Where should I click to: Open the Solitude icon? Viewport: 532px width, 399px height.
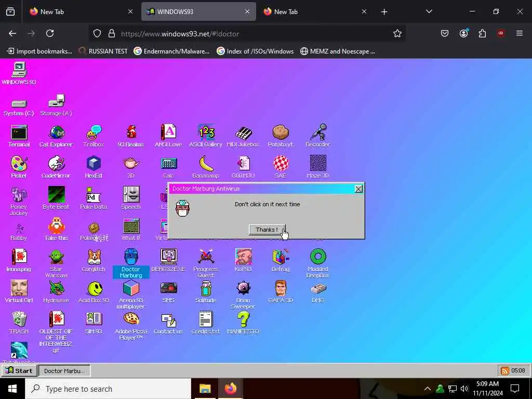point(206,292)
